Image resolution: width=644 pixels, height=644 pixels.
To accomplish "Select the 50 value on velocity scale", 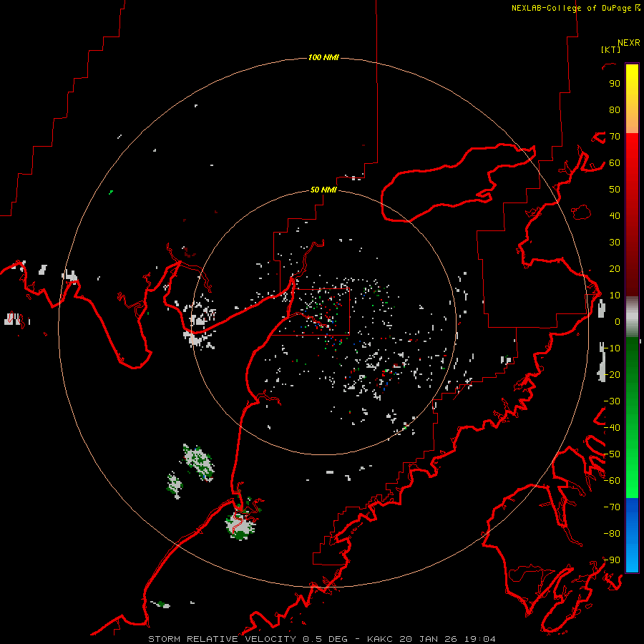I will (615, 190).
